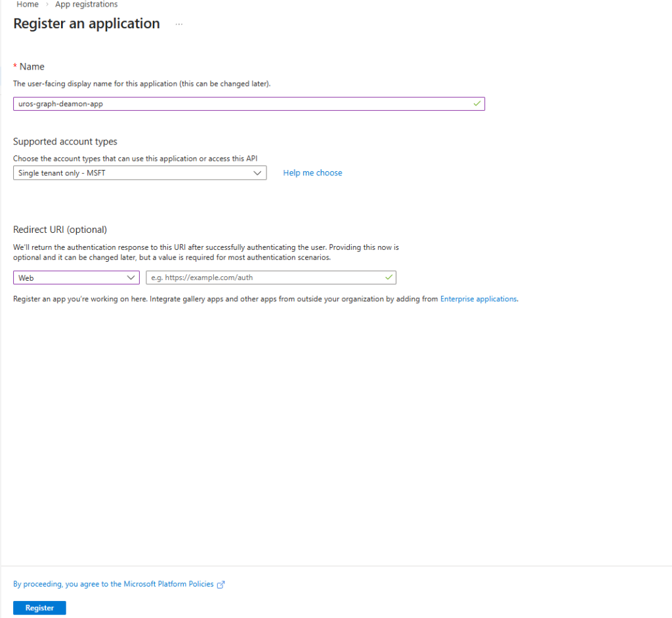The image size is (672, 618).
Task: Click the Supported account types section label
Action: [65, 142]
